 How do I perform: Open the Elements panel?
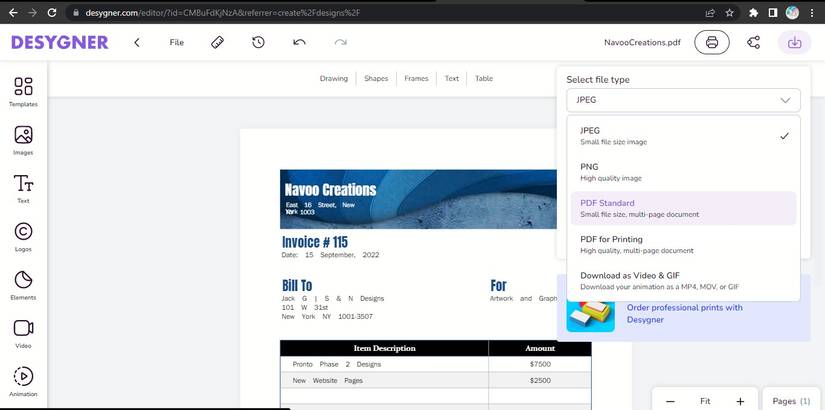click(23, 285)
